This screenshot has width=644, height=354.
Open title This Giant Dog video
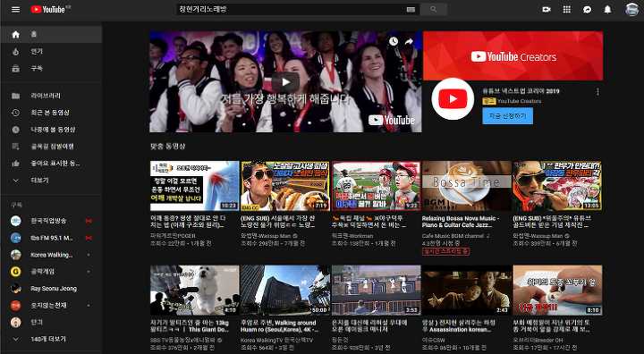tap(190, 326)
